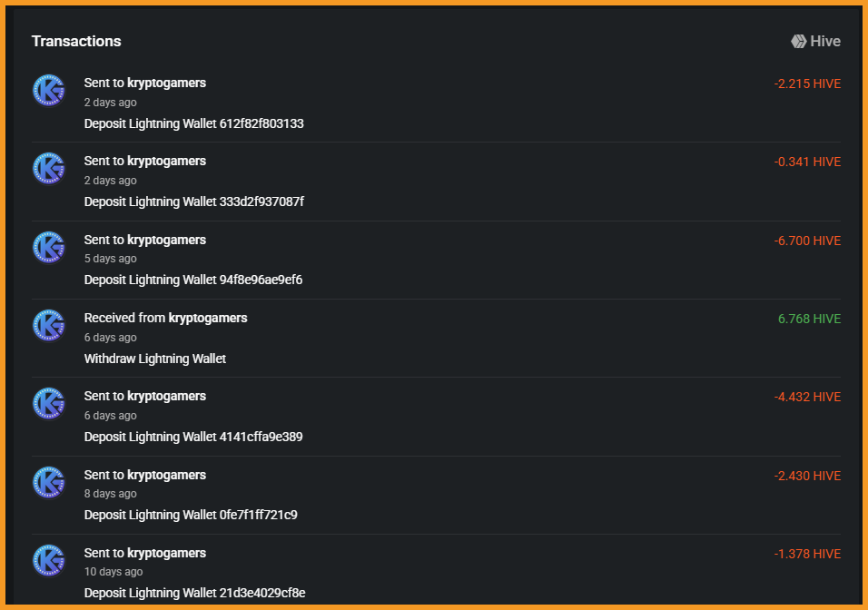Click the Hive currency label
This screenshot has width=868, height=610.
coord(825,42)
